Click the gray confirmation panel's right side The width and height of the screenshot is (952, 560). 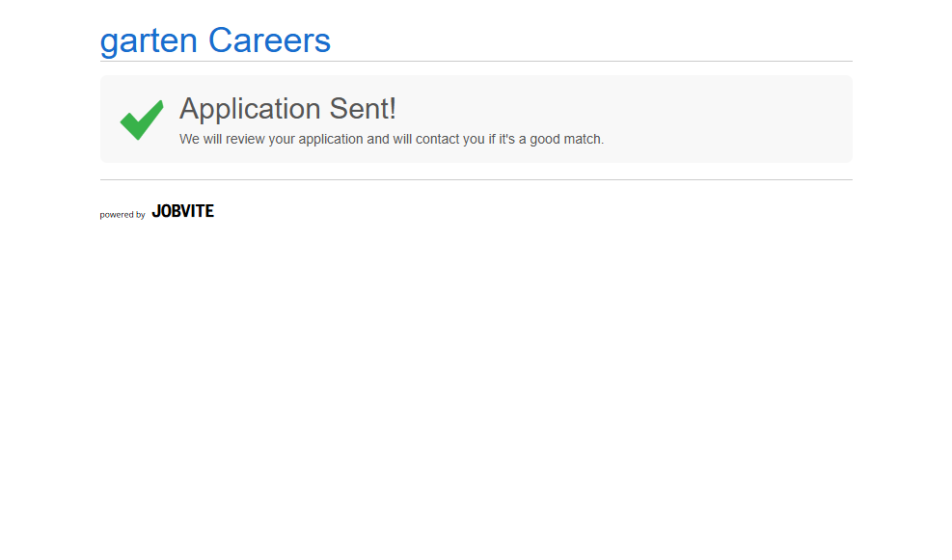[772, 119]
